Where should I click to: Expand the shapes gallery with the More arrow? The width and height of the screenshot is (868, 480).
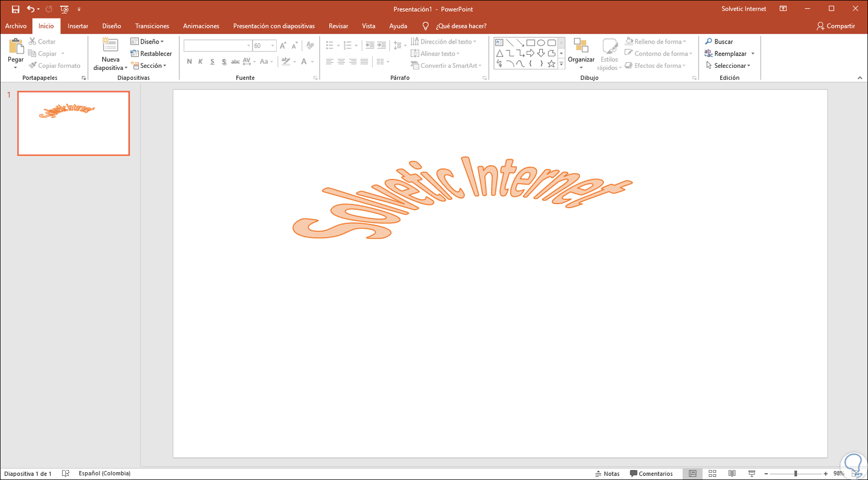tap(561, 64)
